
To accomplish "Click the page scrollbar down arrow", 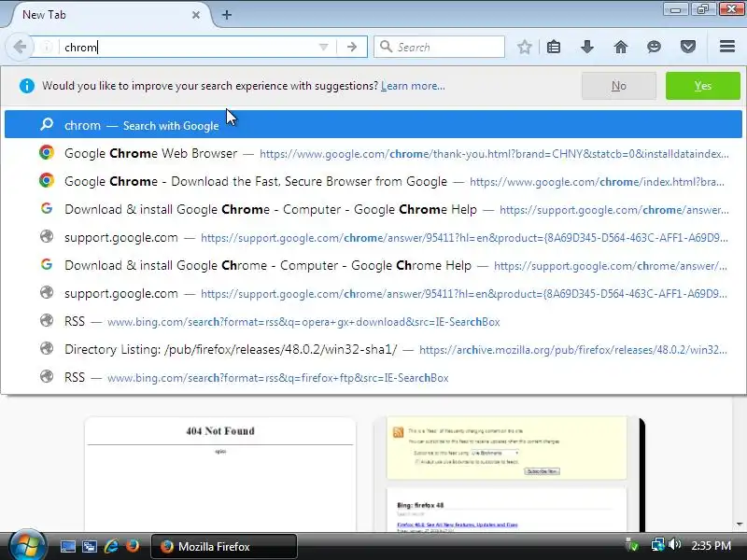I will click(740, 525).
